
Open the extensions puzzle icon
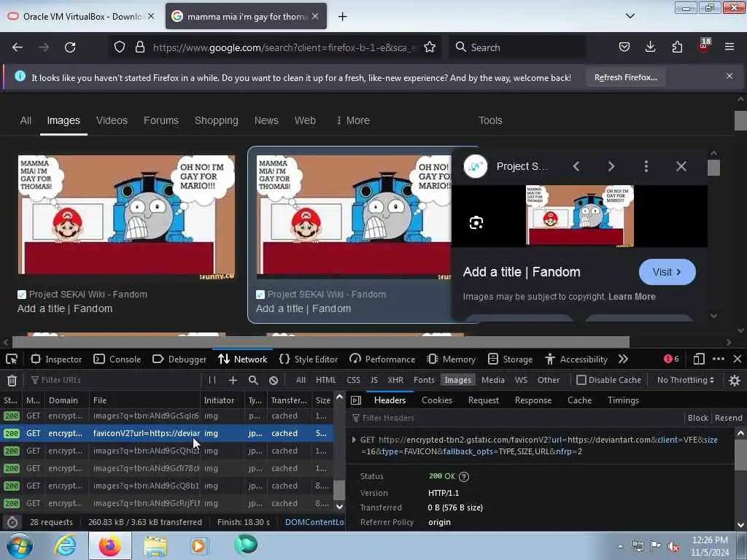tap(677, 47)
